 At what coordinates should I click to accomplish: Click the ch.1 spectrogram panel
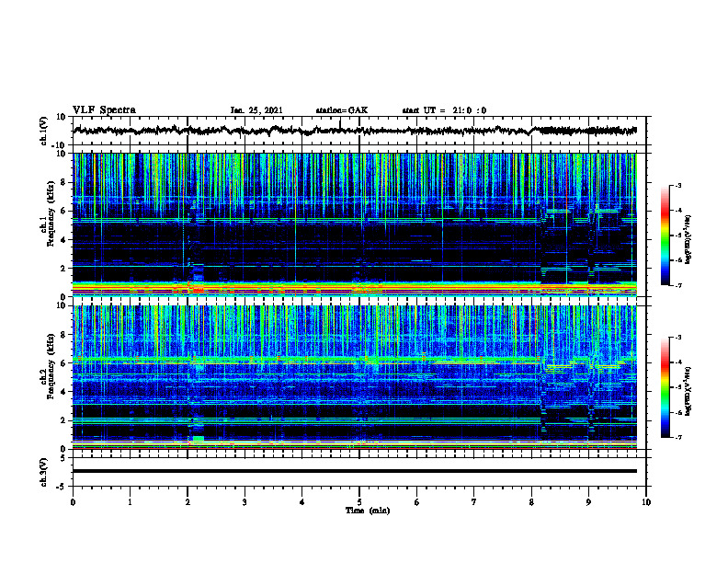click(x=355, y=224)
